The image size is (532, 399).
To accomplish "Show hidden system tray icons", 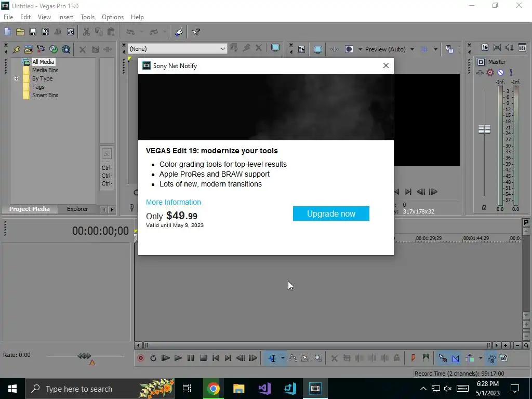I will [x=423, y=389].
